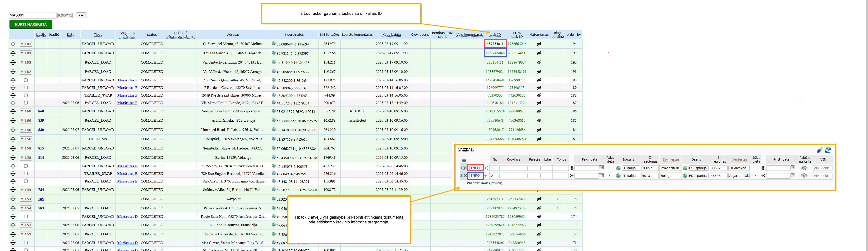
Task: Check the checkbox for 212 Rue de Quincailles row
Action: (x=26, y=80)
